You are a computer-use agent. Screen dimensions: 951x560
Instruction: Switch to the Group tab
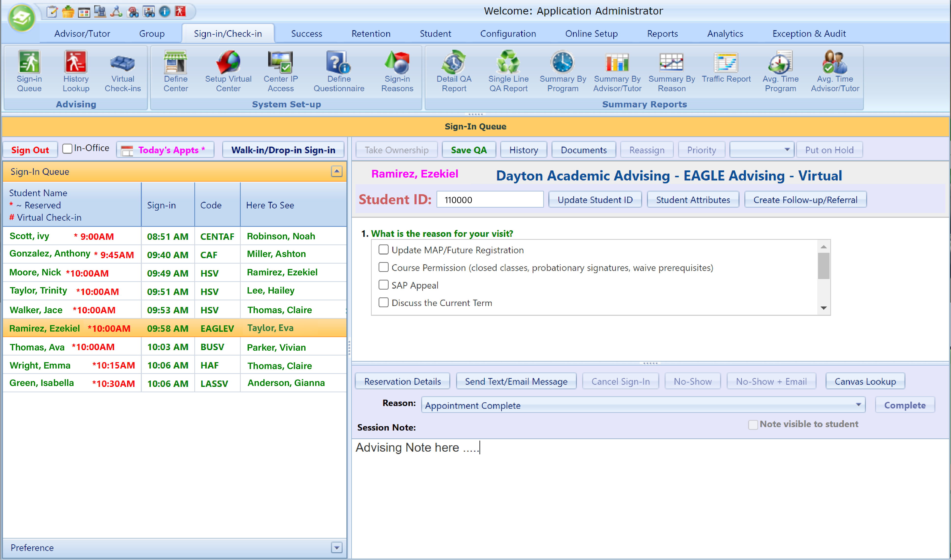click(x=152, y=34)
